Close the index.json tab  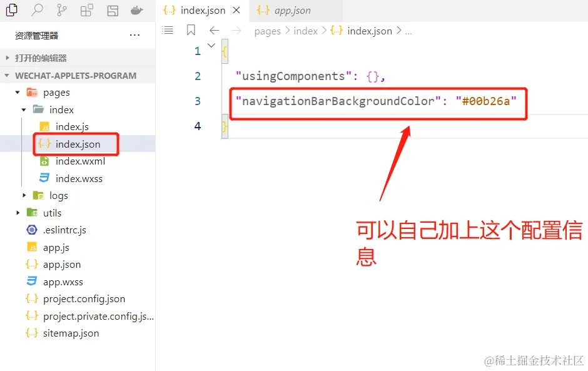(236, 10)
